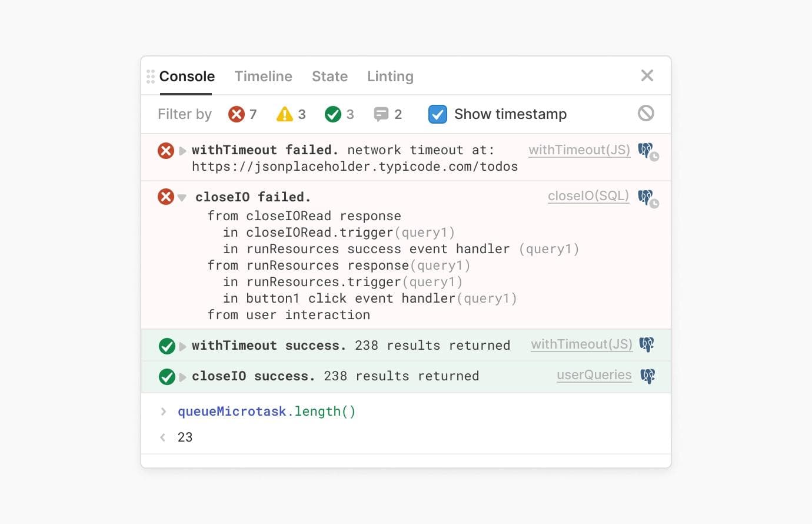Click the PostgreSQL icon next to userQueries
The width and height of the screenshot is (812, 524).
647,375
